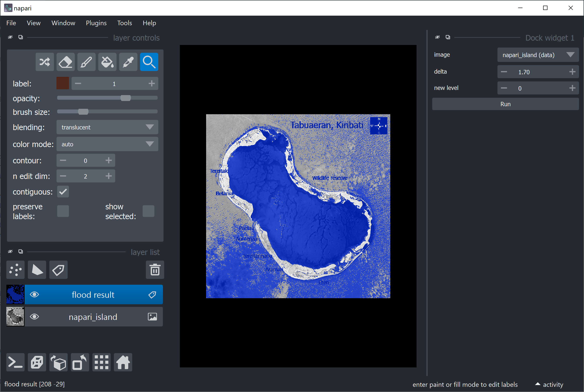Open the image layer dropdown in dock widget
584x392 pixels.
[538, 55]
